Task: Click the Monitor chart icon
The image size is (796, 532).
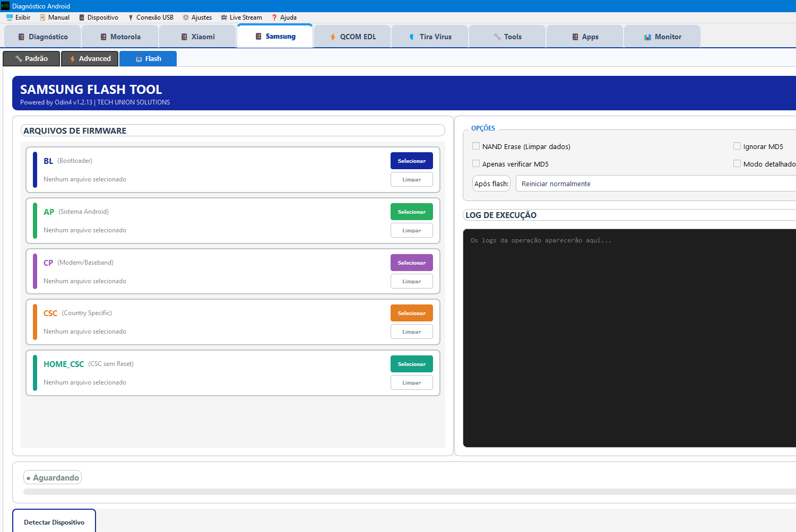Action: click(647, 37)
